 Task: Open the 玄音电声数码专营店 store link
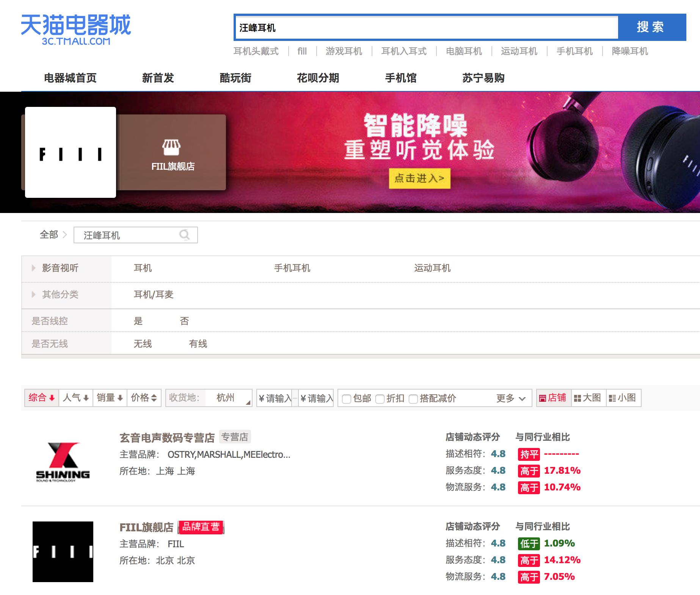167,438
